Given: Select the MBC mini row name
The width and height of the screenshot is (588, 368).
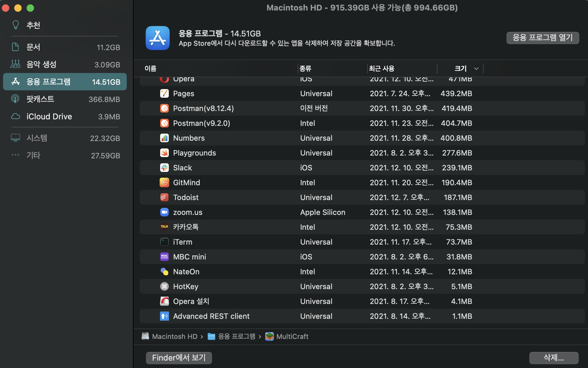Looking at the screenshot, I should click(x=190, y=257).
